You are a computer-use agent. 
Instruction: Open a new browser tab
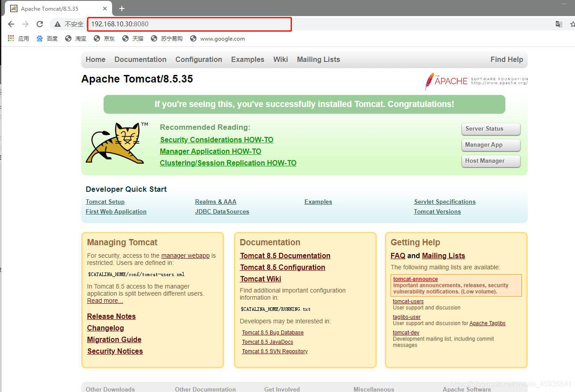[x=122, y=8]
